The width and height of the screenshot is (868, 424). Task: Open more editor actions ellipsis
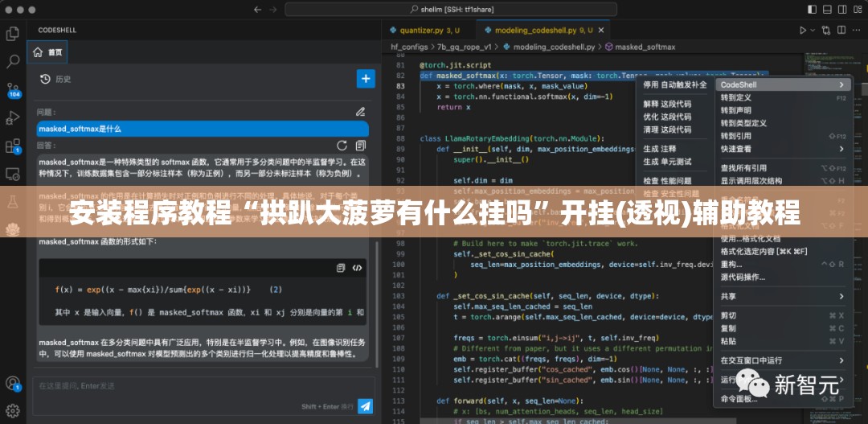(858, 31)
